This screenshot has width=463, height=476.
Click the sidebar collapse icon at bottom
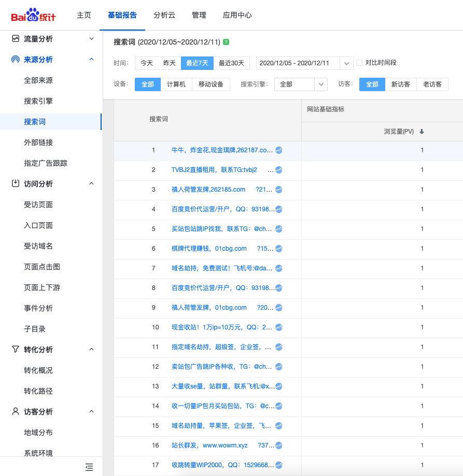click(x=89, y=467)
